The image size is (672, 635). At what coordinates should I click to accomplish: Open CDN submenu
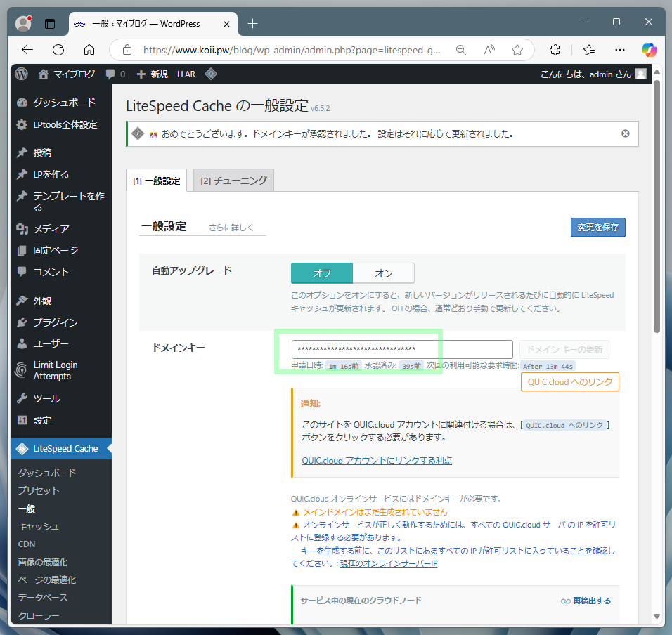pyautogui.click(x=27, y=544)
